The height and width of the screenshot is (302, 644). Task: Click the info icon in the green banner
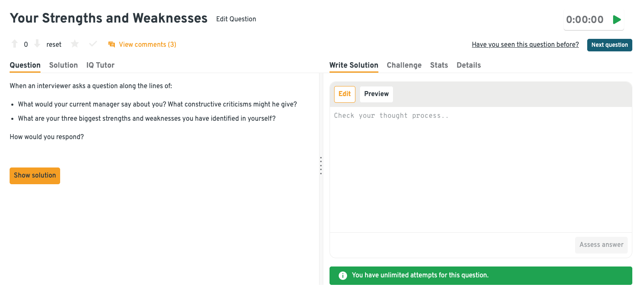(x=343, y=276)
